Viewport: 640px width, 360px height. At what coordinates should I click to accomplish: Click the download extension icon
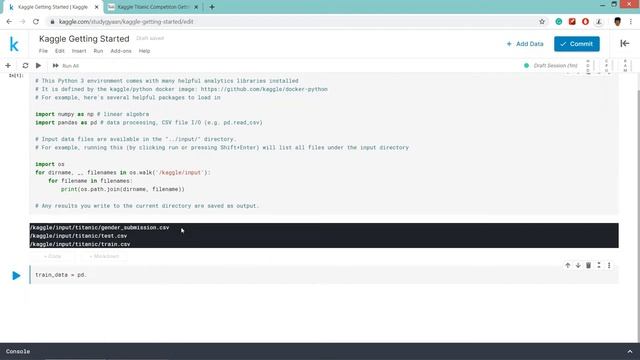(x=599, y=22)
